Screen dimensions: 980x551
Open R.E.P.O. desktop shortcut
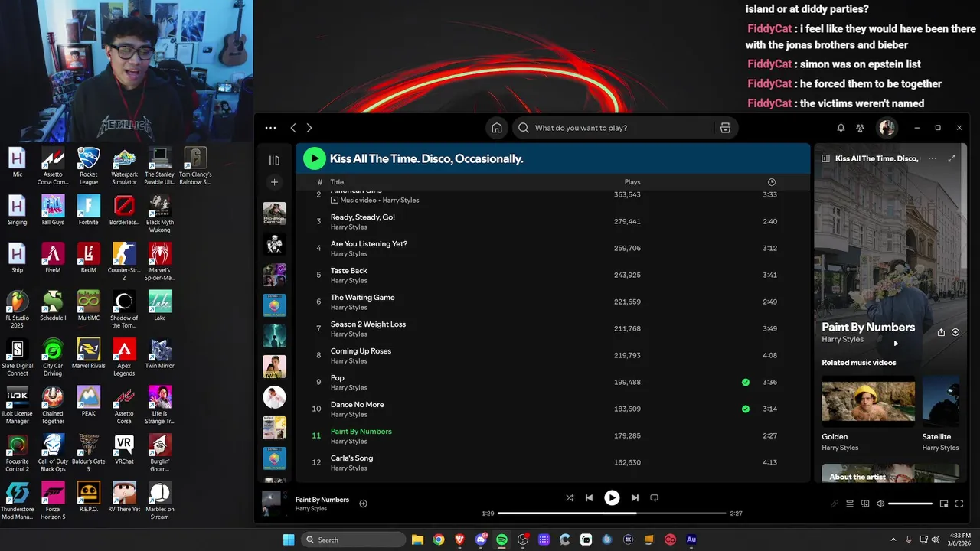pos(89,497)
